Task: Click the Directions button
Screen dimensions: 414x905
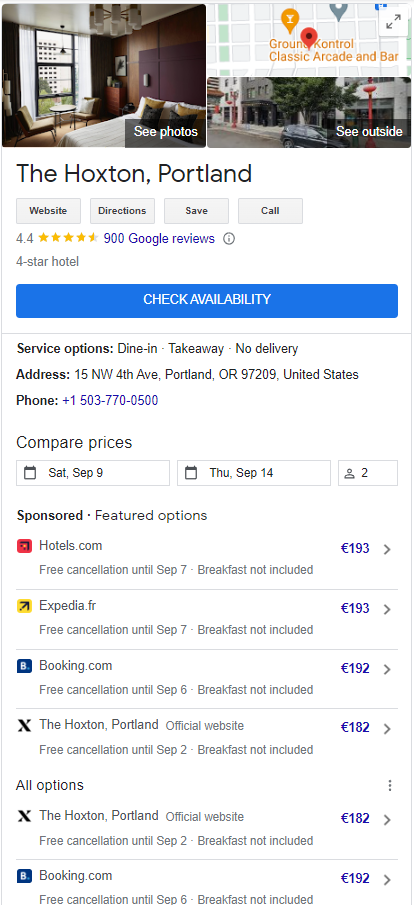Action: coord(122,211)
